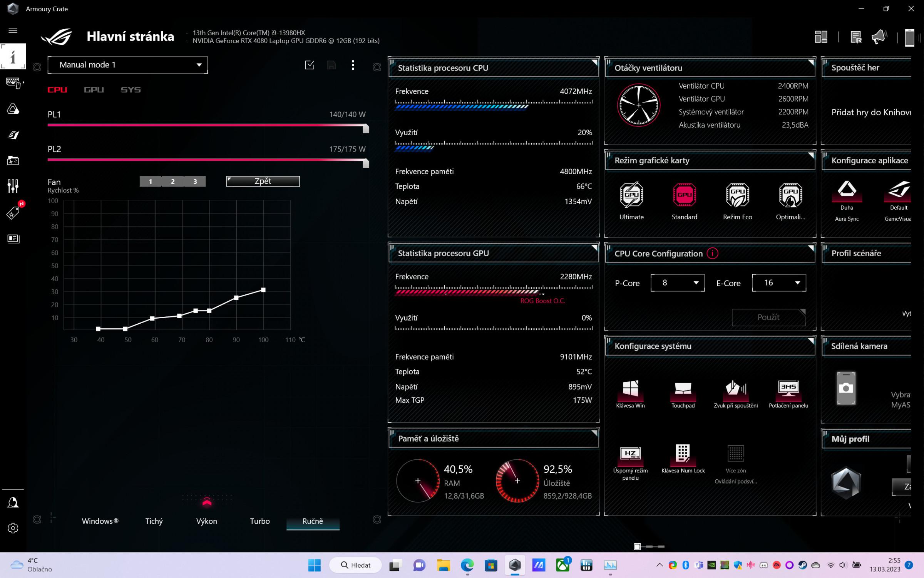Open the News page icon in sidebar
Viewport: 924px width, 578px height.
[13, 239]
